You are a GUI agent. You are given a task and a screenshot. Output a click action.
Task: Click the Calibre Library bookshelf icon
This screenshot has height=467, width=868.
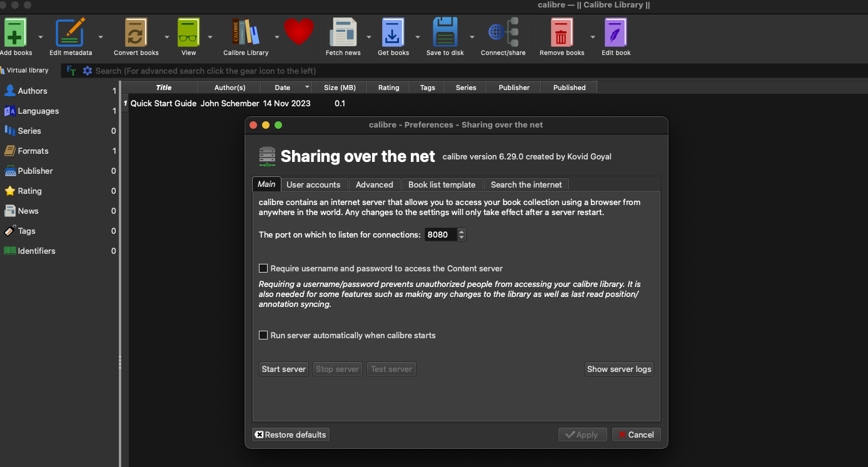click(x=246, y=33)
